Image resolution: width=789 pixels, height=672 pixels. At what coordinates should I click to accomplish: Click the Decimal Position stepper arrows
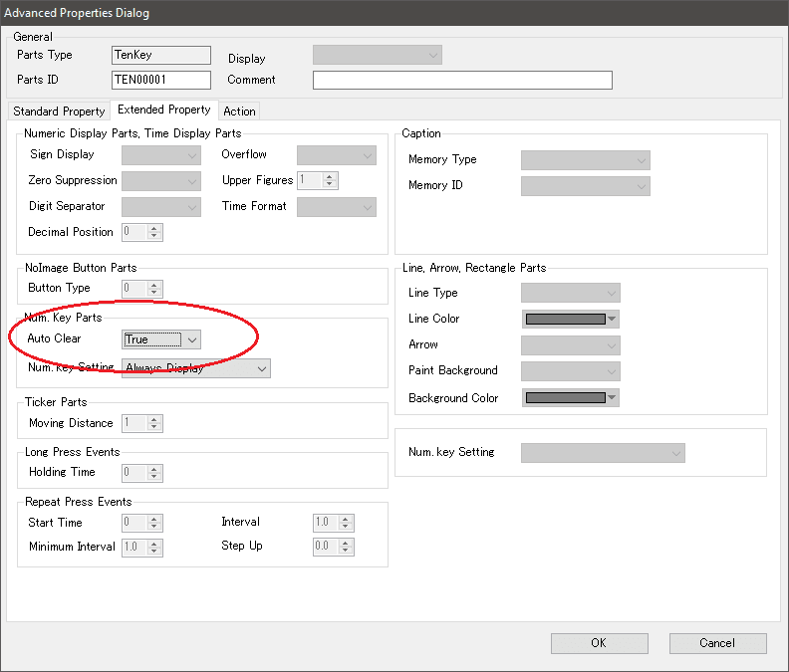154,232
